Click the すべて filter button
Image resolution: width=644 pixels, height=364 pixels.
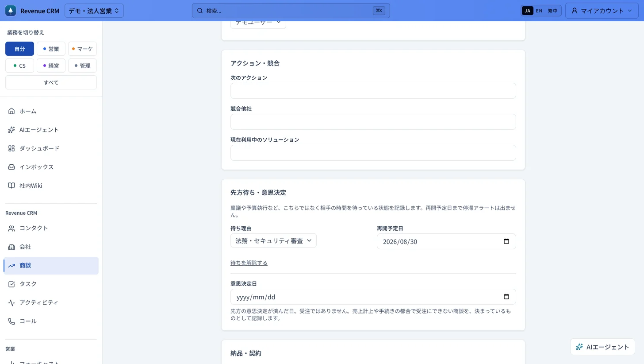51,82
